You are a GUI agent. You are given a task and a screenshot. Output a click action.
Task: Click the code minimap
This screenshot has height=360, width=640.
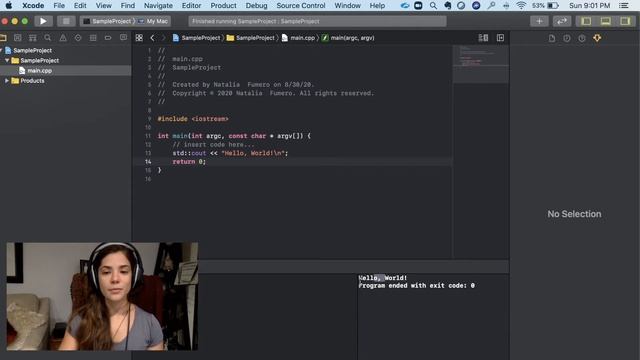pyautogui.click(x=481, y=63)
